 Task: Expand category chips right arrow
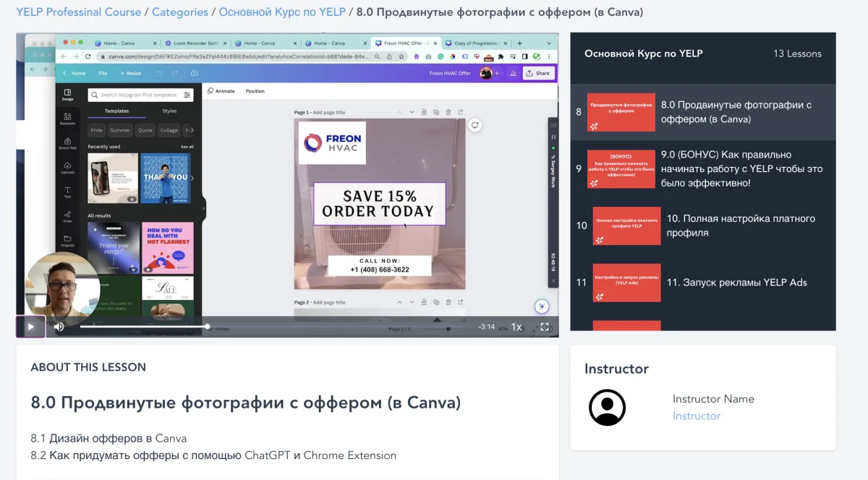[192, 130]
